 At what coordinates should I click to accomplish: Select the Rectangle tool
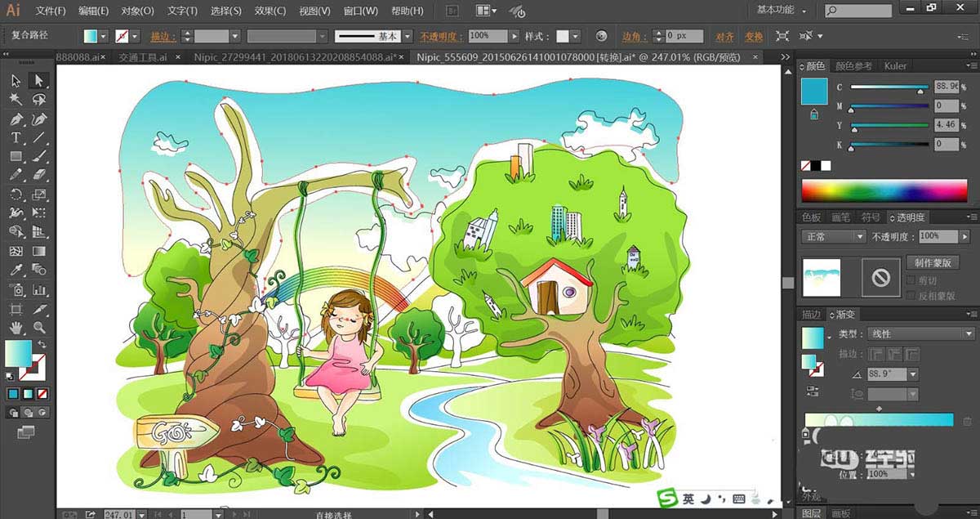[x=16, y=156]
